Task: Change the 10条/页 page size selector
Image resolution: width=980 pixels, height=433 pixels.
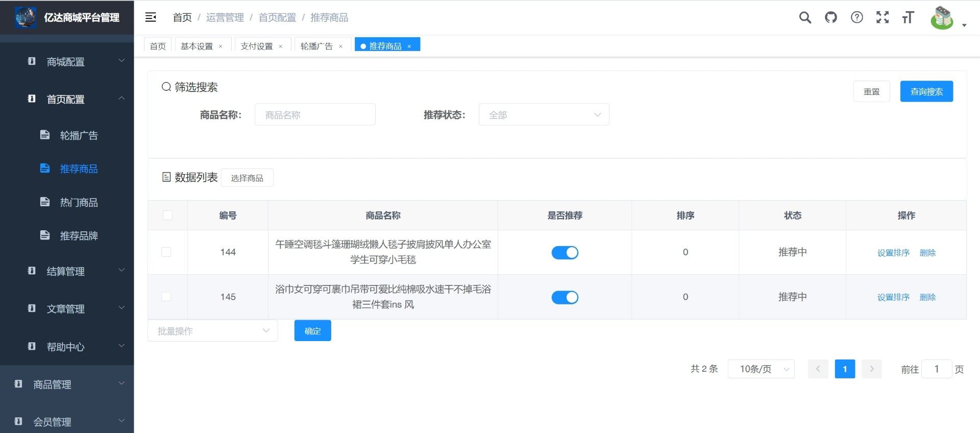Action: pos(761,369)
